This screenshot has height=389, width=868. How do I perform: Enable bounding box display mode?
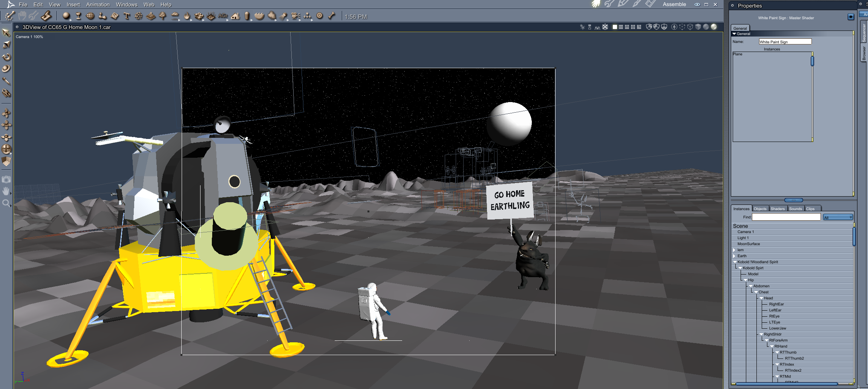pos(682,27)
